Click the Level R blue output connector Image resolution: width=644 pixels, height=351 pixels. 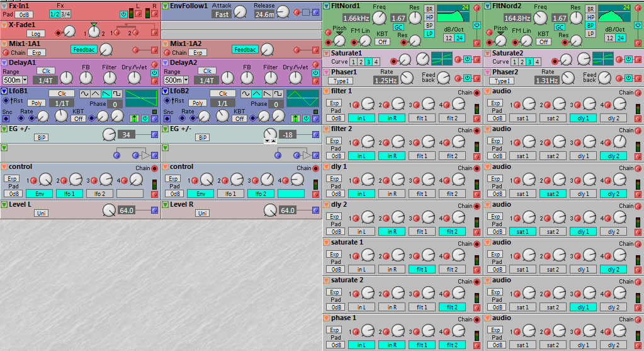tap(315, 210)
